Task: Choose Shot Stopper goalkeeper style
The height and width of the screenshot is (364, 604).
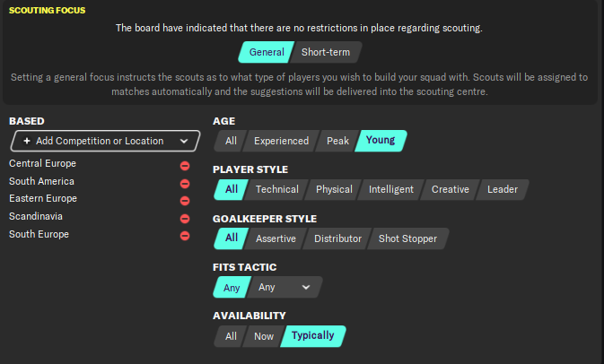Action: 407,238
